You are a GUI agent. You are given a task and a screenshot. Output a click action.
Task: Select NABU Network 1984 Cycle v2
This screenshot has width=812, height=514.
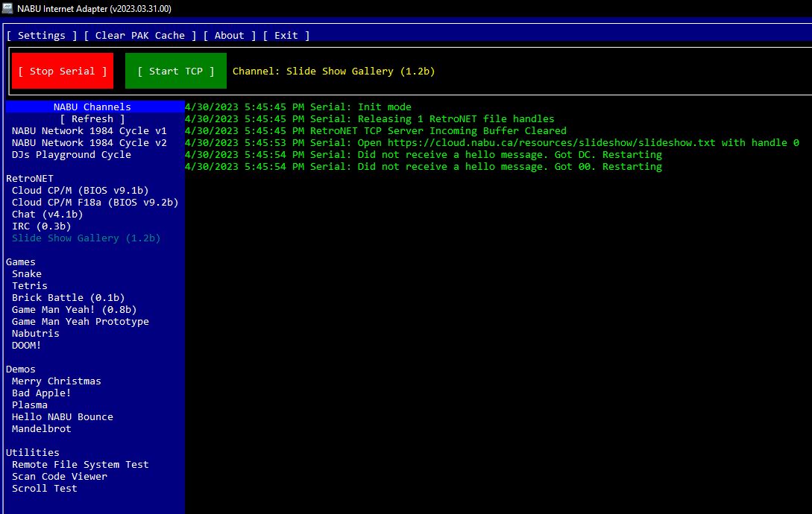click(89, 142)
